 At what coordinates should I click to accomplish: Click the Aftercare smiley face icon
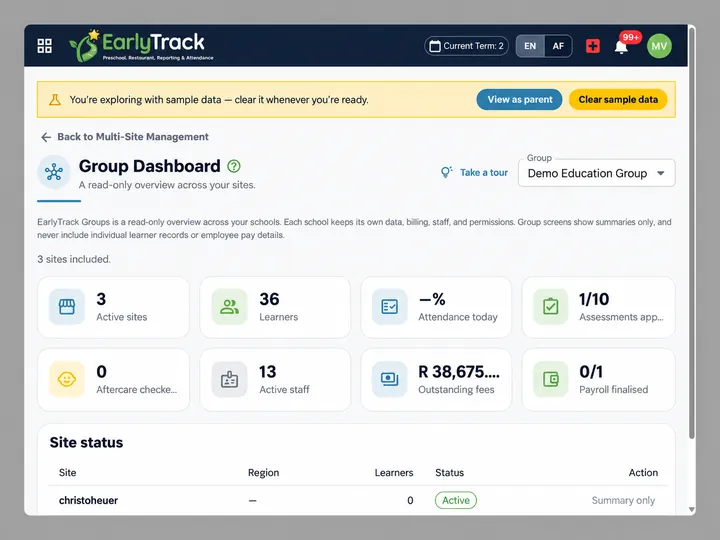coord(67,379)
